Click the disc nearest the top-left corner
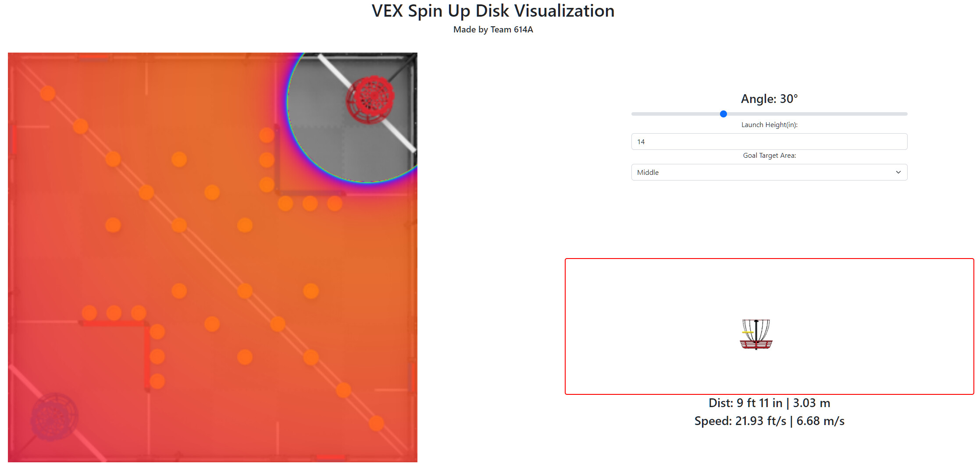 pos(48,93)
